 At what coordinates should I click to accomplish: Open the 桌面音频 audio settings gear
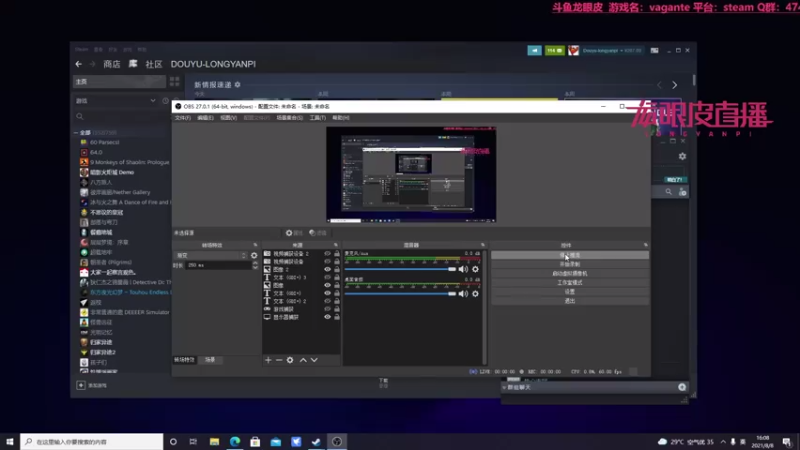476,294
